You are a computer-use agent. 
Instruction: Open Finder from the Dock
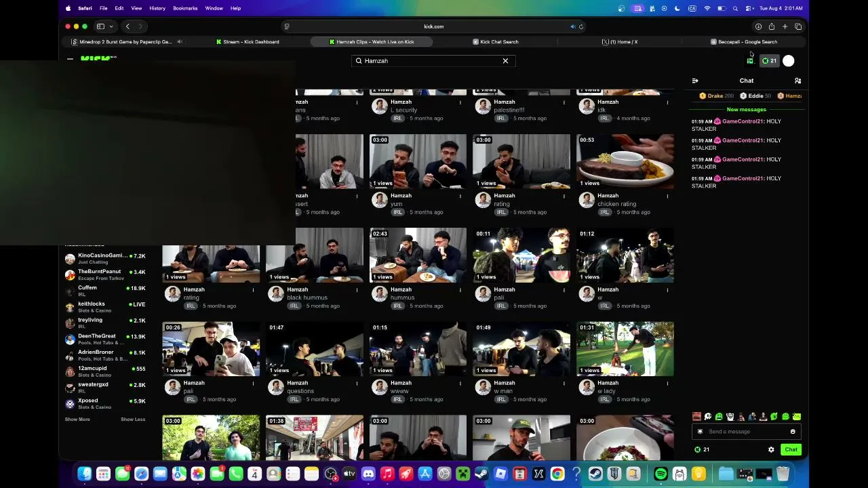84,474
